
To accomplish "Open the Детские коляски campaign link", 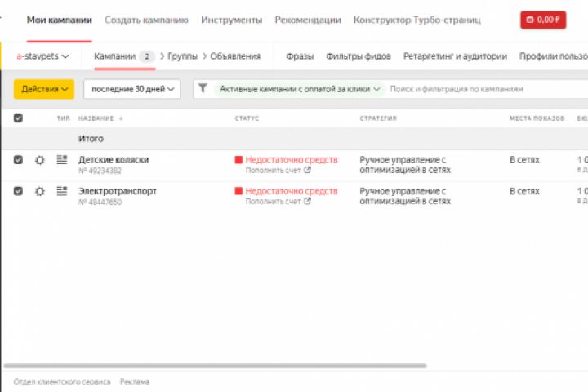I will point(114,160).
